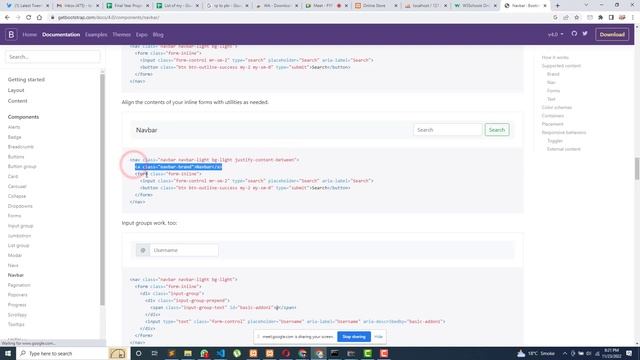Open Task View in the taskbar
640x360 pixels.
pyautogui.click(x=155, y=353)
